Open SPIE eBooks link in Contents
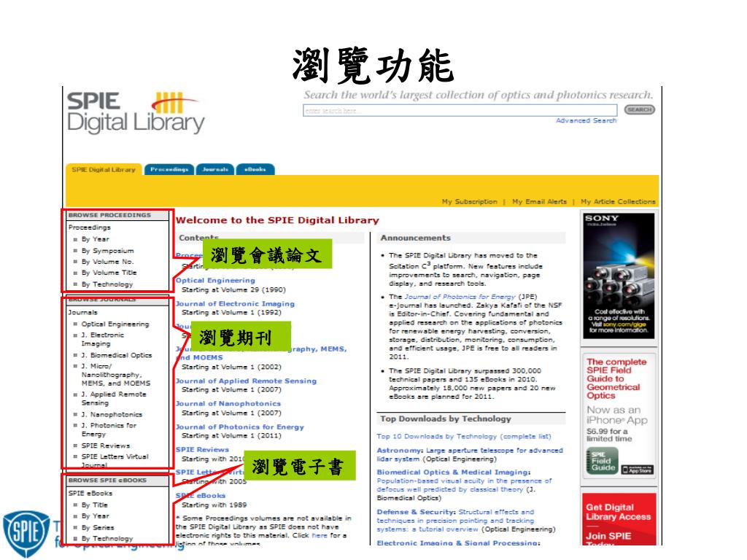Viewport: 747px width, 560px height. 200,495
